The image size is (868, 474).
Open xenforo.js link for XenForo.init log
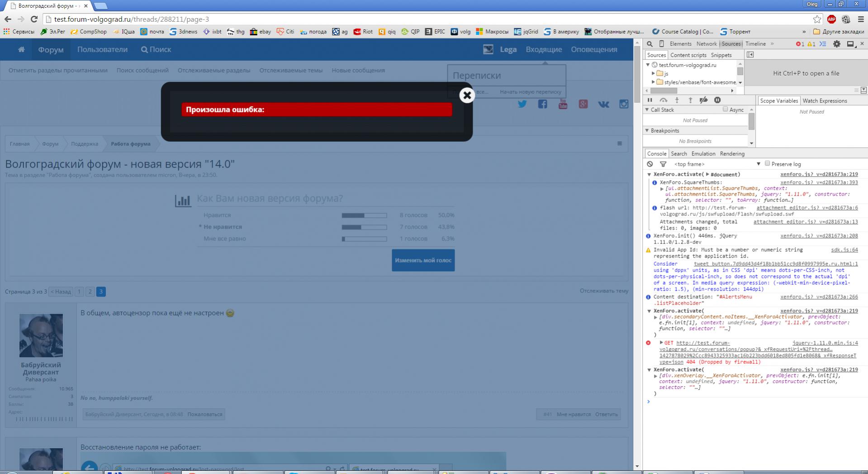pos(819,236)
